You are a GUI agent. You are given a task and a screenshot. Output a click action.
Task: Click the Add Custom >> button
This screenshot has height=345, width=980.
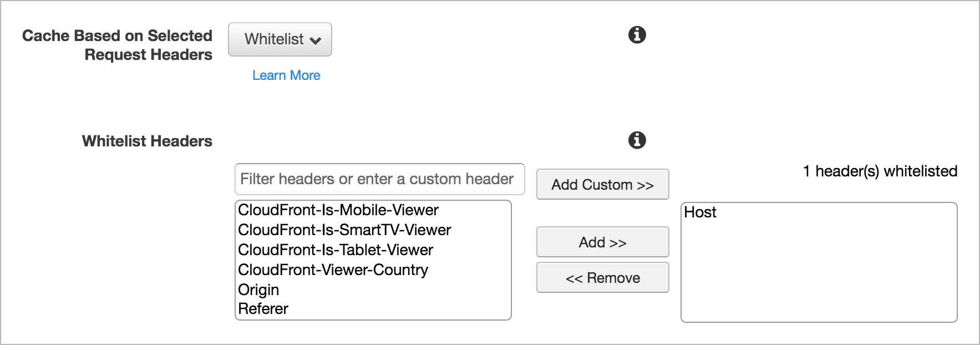click(x=603, y=185)
